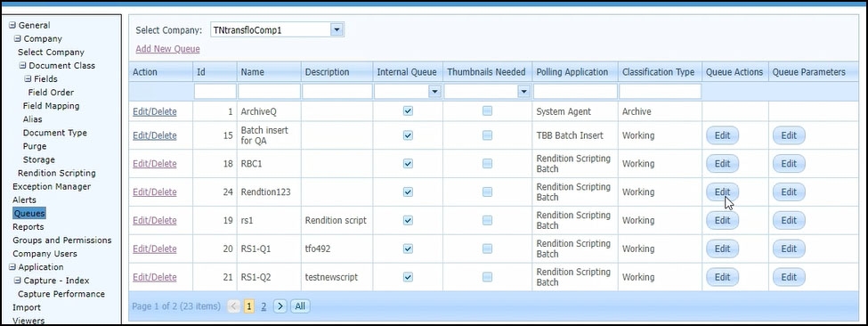This screenshot has height=326, width=868.
Task: Open Company Users in sidebar
Action: 45,254
